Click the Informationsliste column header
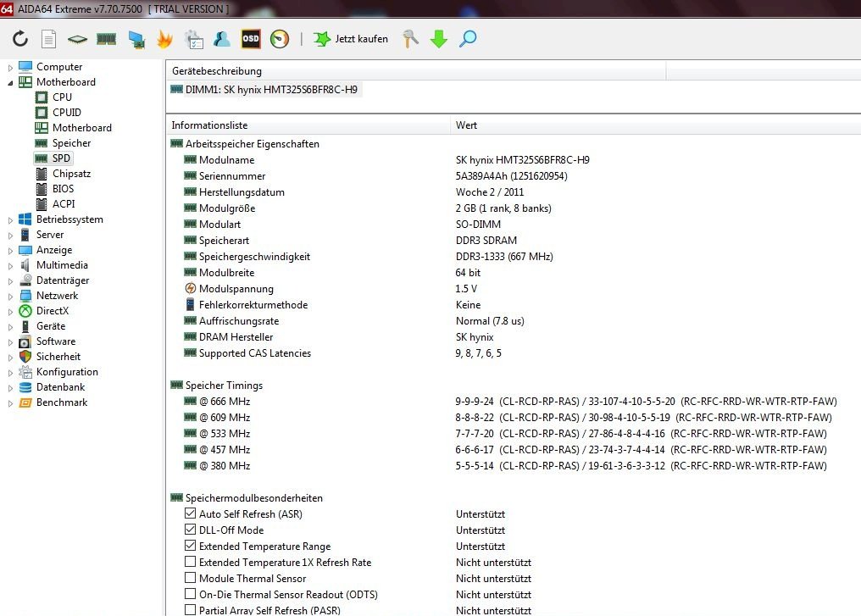 click(209, 125)
